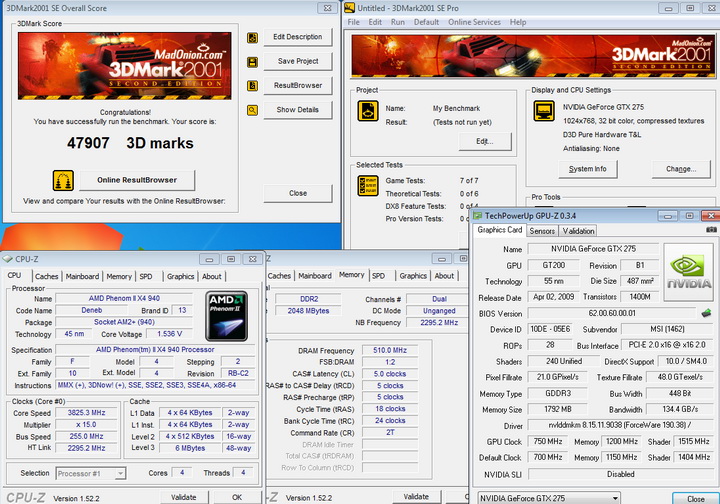Click the Show Details button

pos(298,110)
